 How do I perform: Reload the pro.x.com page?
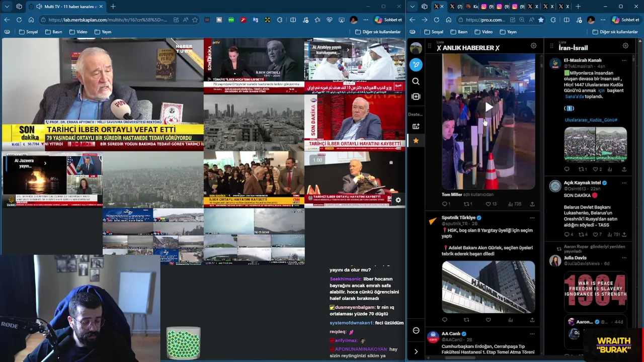(436, 20)
